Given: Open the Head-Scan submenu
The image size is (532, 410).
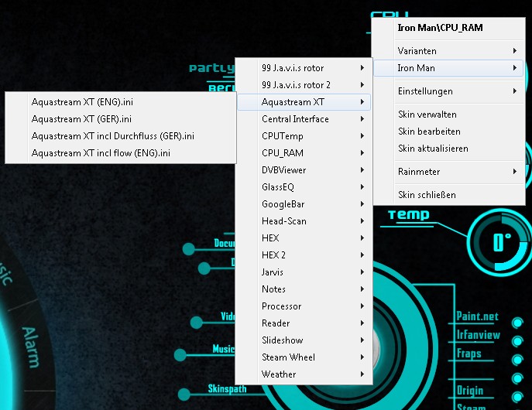Looking at the screenshot, I should click(x=304, y=221).
